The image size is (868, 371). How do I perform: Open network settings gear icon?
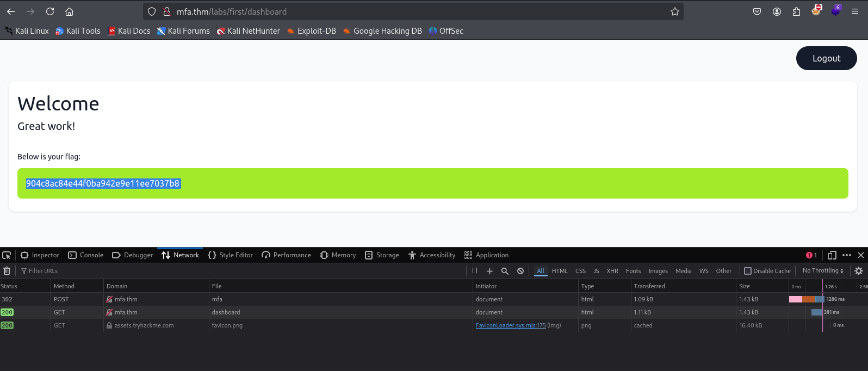point(859,271)
